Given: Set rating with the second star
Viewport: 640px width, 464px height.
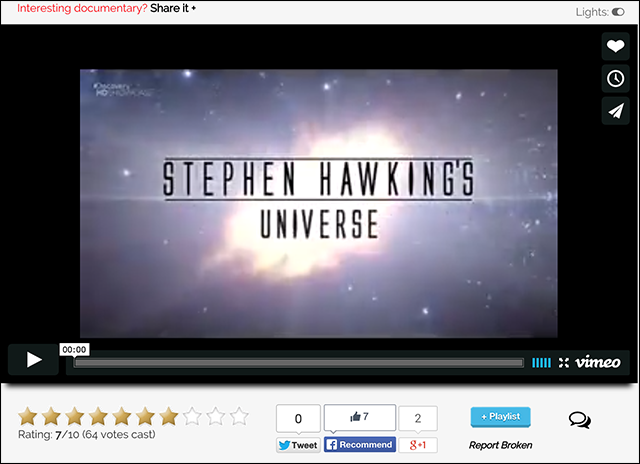Looking at the screenshot, I should (x=51, y=416).
